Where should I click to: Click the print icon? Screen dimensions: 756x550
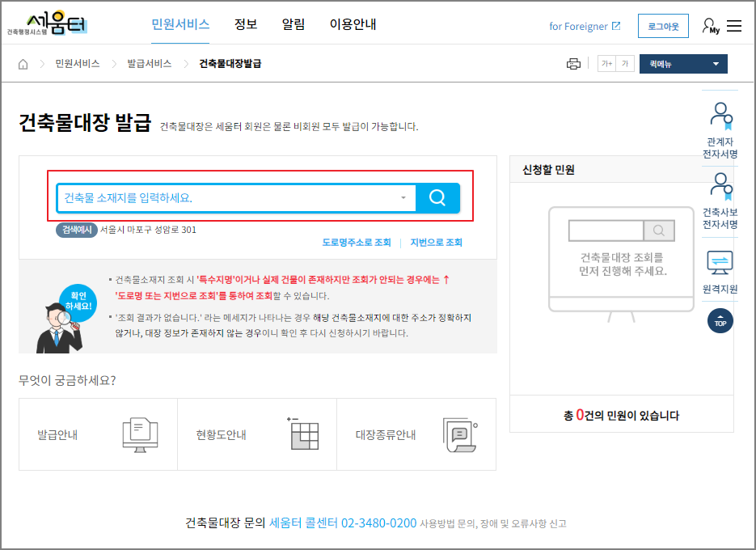tap(573, 63)
